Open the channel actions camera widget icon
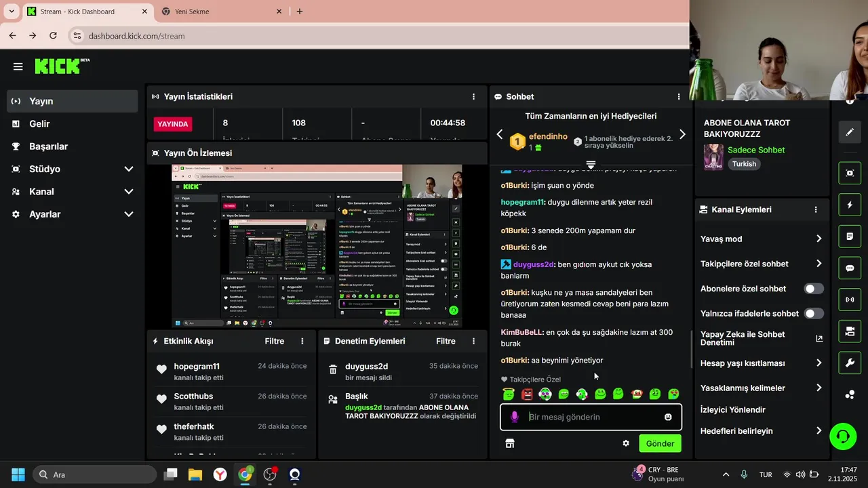The image size is (868, 488). coord(850,331)
